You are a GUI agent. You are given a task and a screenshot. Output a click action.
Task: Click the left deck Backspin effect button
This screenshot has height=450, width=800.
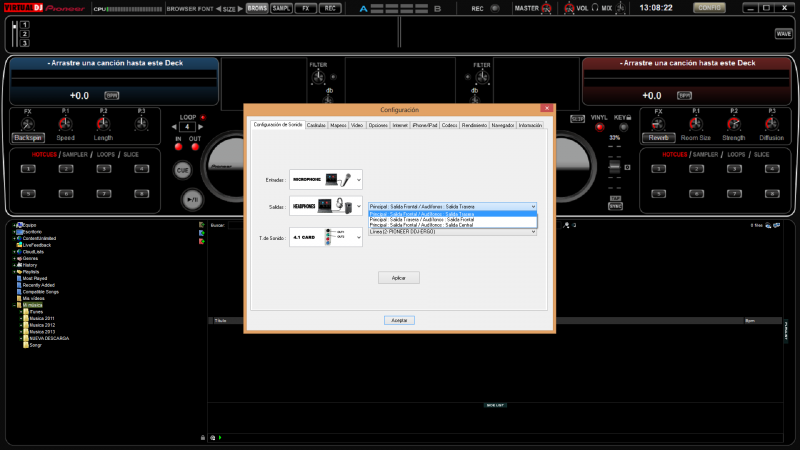[28, 138]
